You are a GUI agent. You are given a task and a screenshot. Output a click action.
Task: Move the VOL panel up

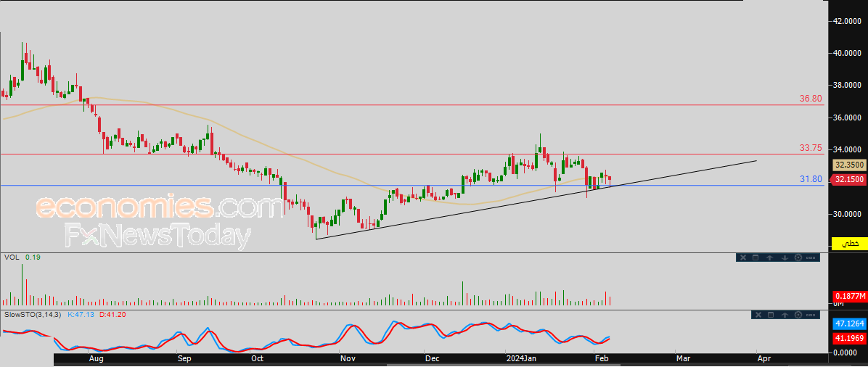click(770, 257)
